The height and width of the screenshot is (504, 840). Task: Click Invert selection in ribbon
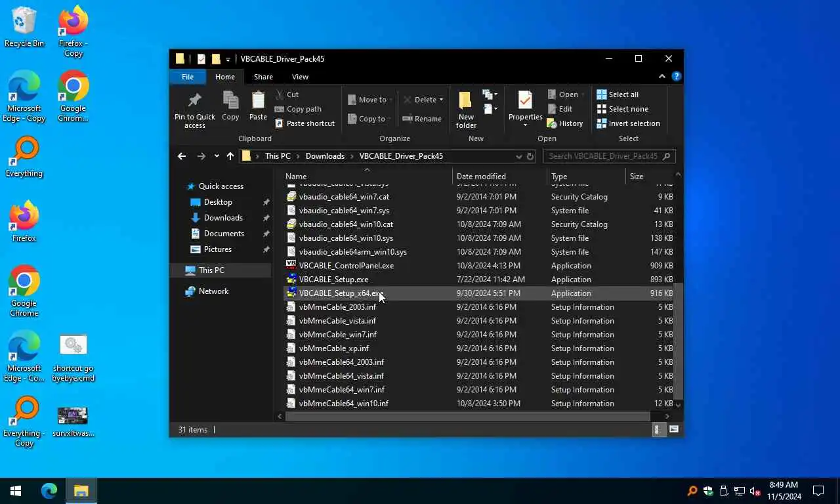click(628, 123)
